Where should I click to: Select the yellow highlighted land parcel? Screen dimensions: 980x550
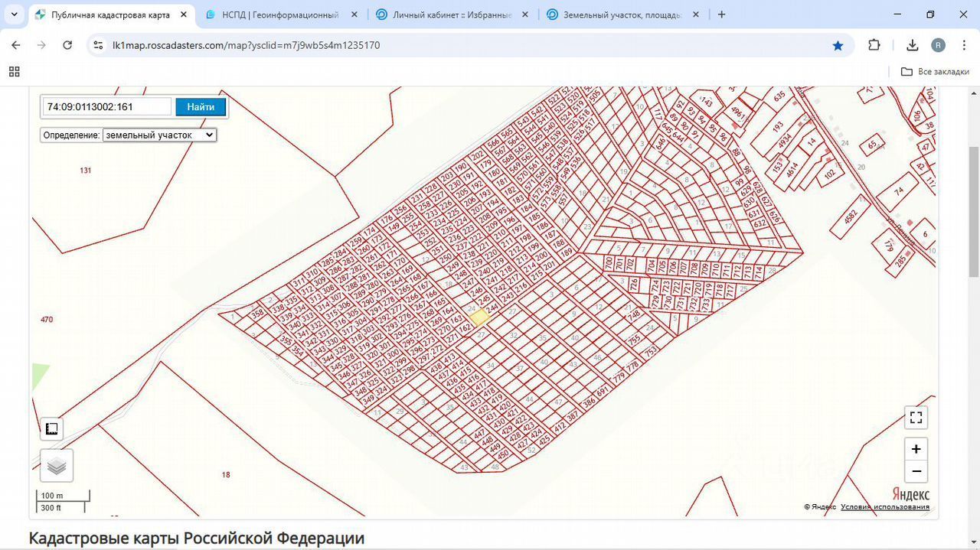point(480,317)
